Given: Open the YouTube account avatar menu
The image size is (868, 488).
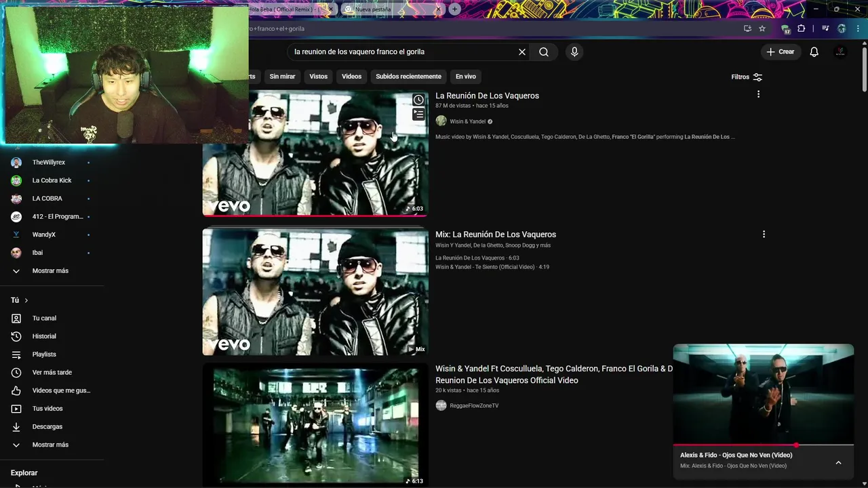Looking at the screenshot, I should point(840,52).
